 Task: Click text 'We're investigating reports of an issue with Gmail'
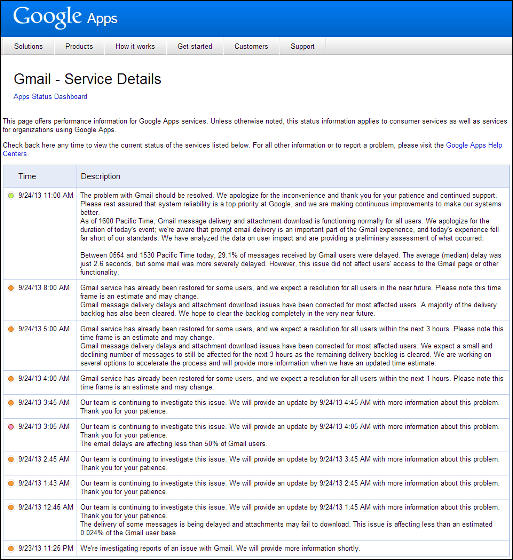pyautogui.click(x=156, y=548)
